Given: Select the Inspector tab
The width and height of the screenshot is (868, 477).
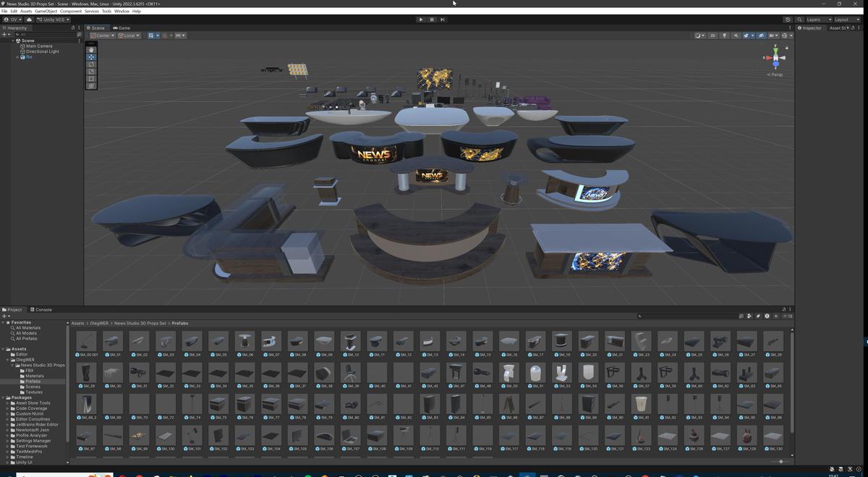Looking at the screenshot, I should point(809,28).
